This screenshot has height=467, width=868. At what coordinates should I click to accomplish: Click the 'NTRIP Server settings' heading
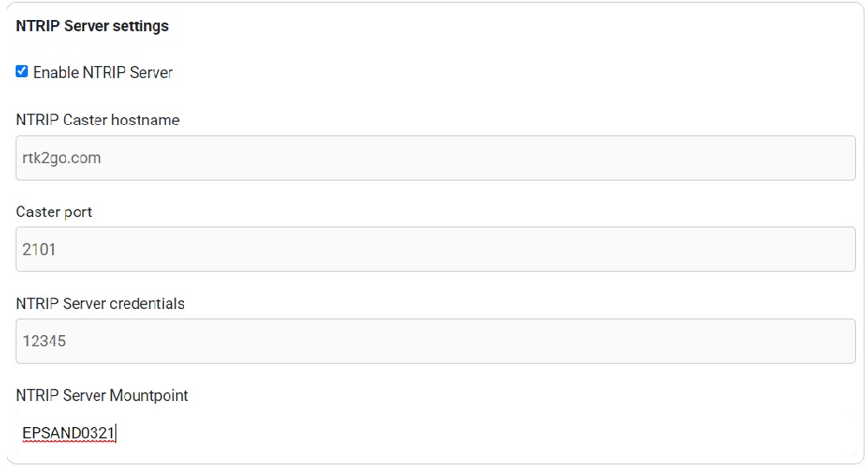(x=92, y=26)
